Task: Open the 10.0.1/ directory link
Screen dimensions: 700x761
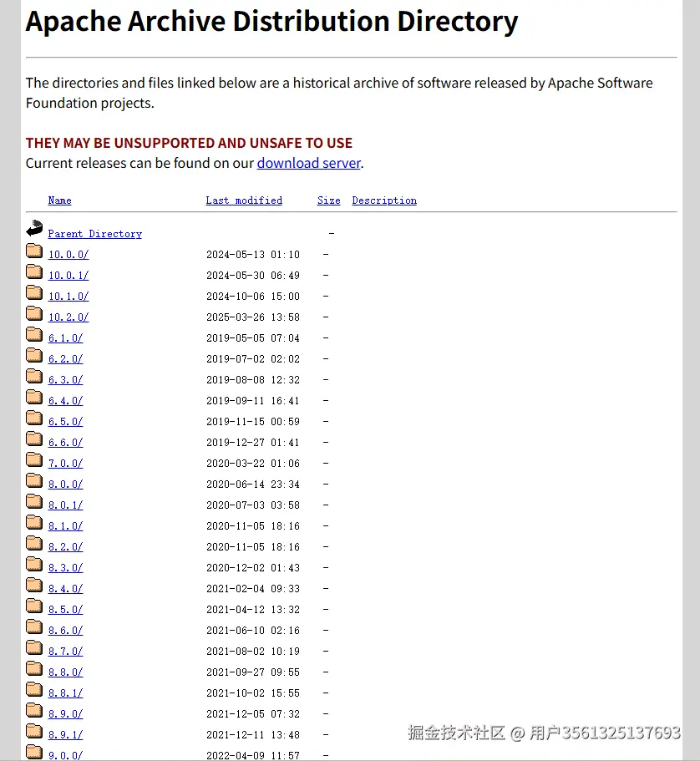Action: (68, 275)
